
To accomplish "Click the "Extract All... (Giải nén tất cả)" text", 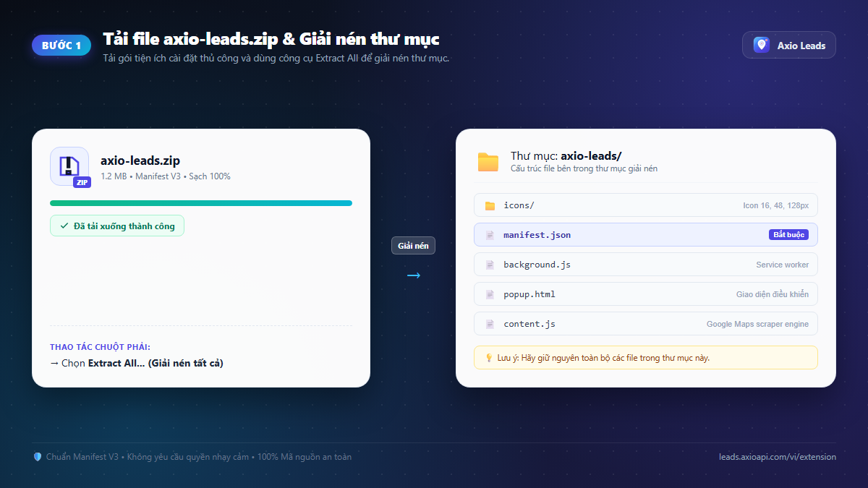I will pos(156,364).
